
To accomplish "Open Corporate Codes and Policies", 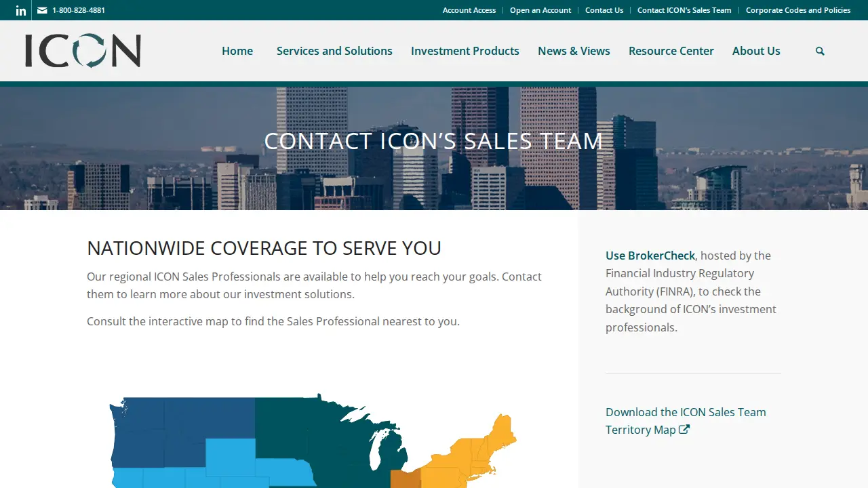I will 798,10.
